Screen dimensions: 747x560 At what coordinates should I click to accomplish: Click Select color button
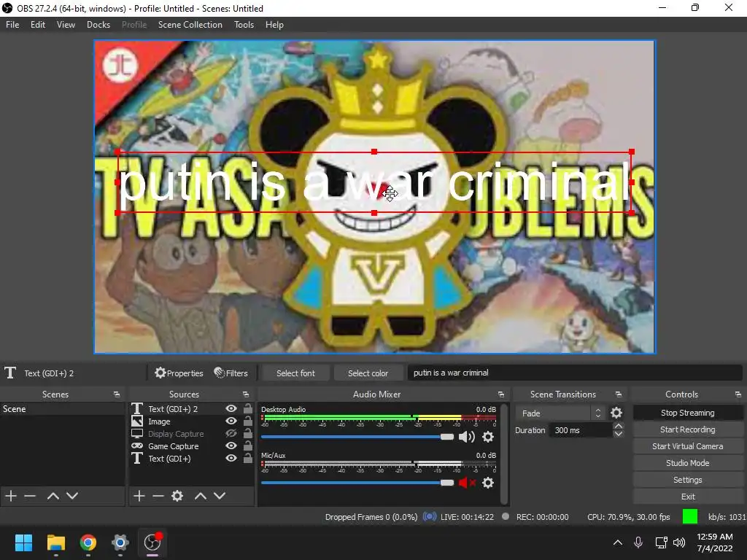pyautogui.click(x=368, y=373)
